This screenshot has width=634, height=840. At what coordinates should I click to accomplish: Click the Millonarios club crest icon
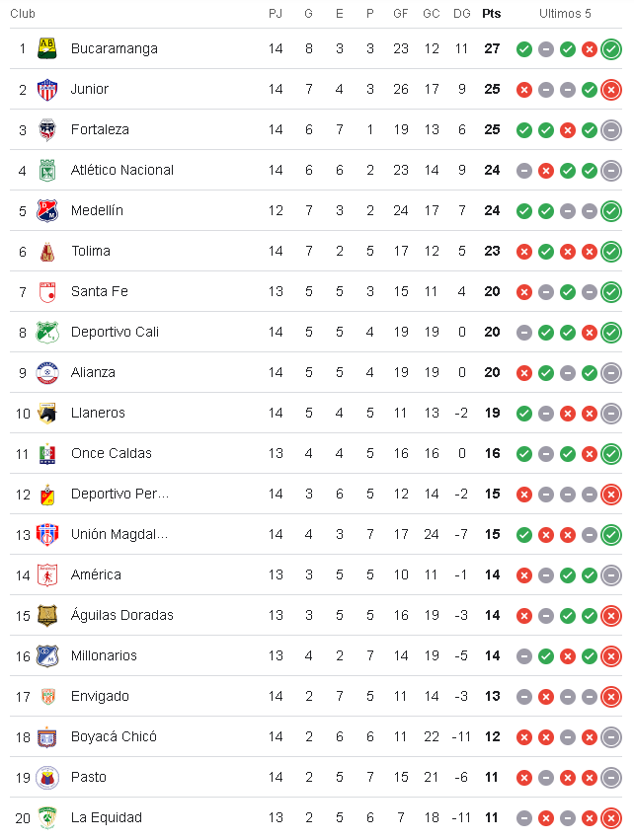(x=47, y=655)
